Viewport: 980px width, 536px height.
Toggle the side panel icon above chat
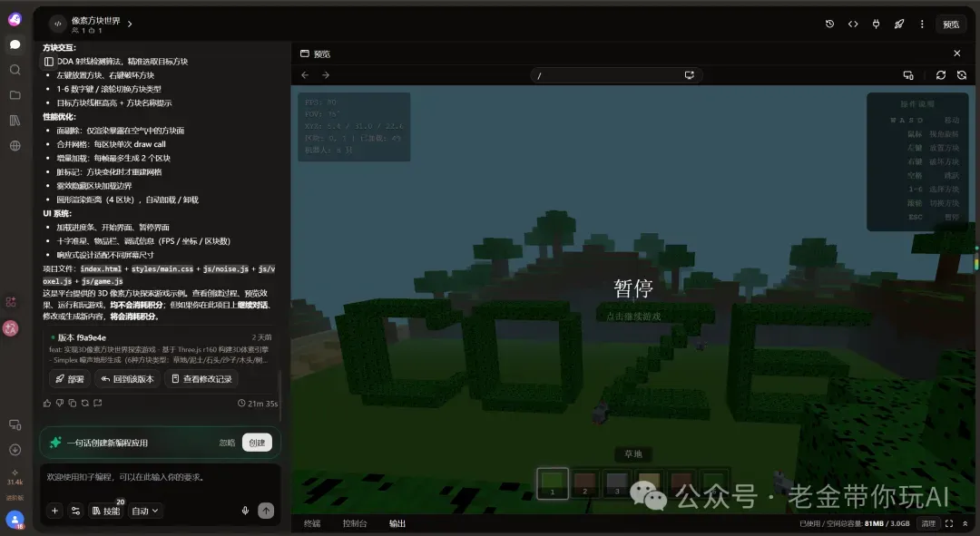point(49,62)
